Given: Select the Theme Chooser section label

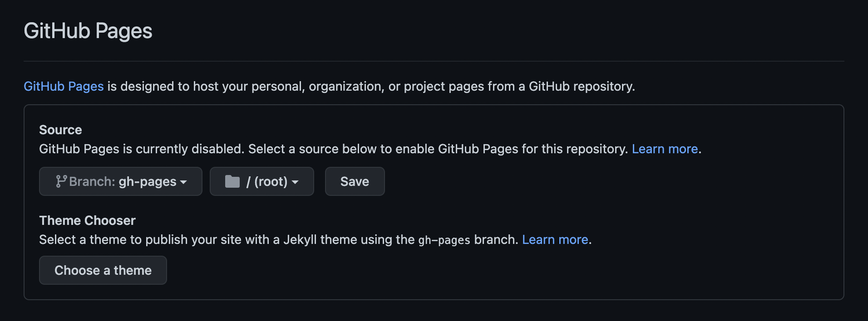Looking at the screenshot, I should 87,220.
